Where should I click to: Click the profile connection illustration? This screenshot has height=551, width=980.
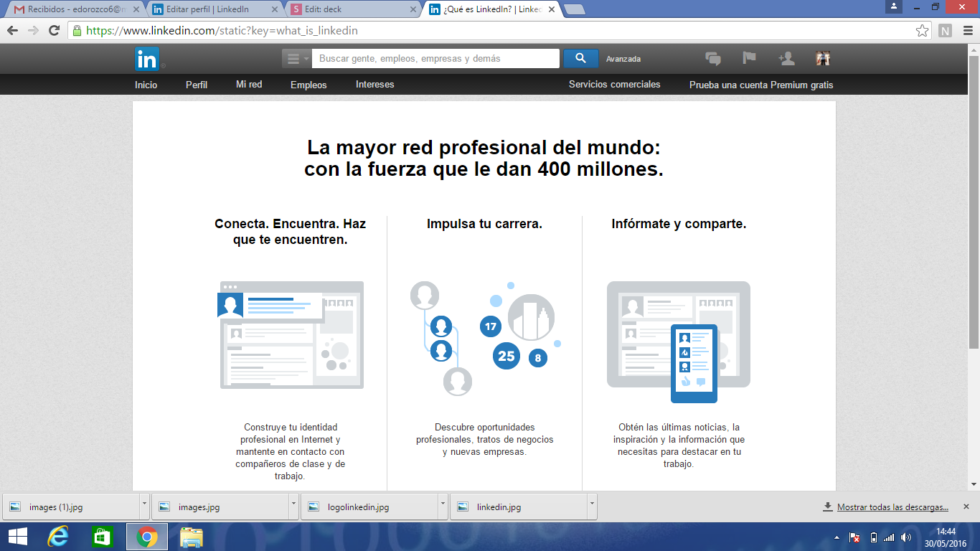[291, 335]
